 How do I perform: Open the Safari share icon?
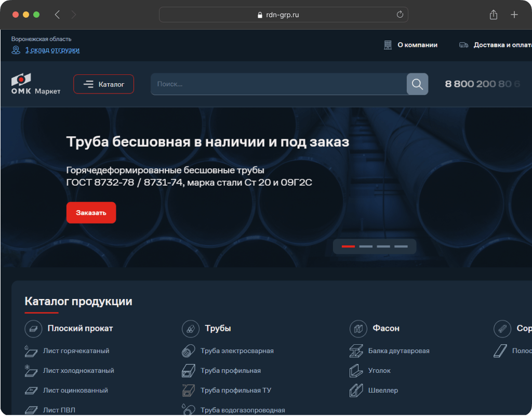click(x=494, y=15)
